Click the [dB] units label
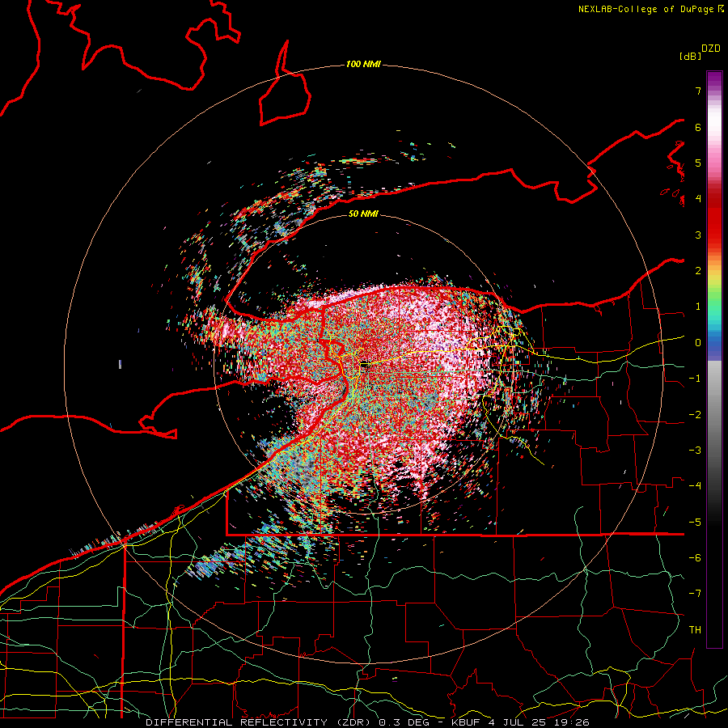The image size is (728, 728). click(691, 57)
